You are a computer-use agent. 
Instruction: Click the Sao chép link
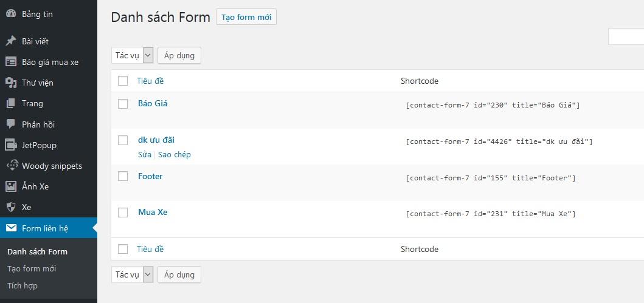tap(175, 154)
